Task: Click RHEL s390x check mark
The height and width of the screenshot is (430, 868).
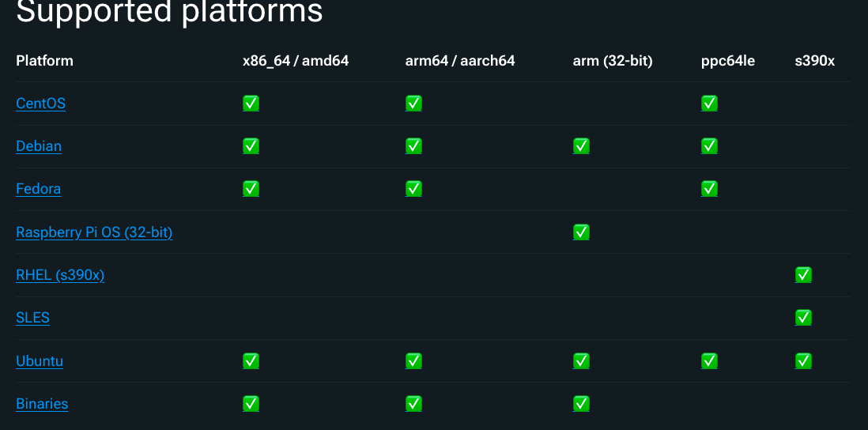Action: 803,274
